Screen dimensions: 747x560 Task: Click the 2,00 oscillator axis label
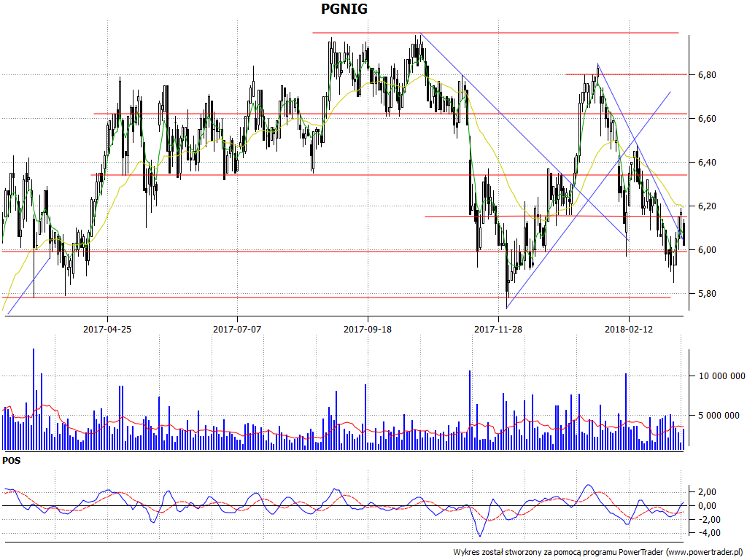[x=707, y=492]
